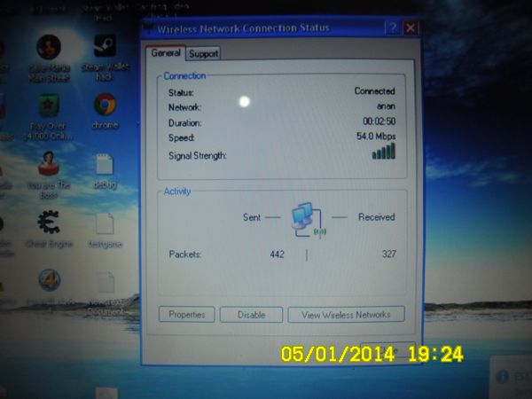Open the blank file icon below debug
532x399 pixels.
[105, 224]
